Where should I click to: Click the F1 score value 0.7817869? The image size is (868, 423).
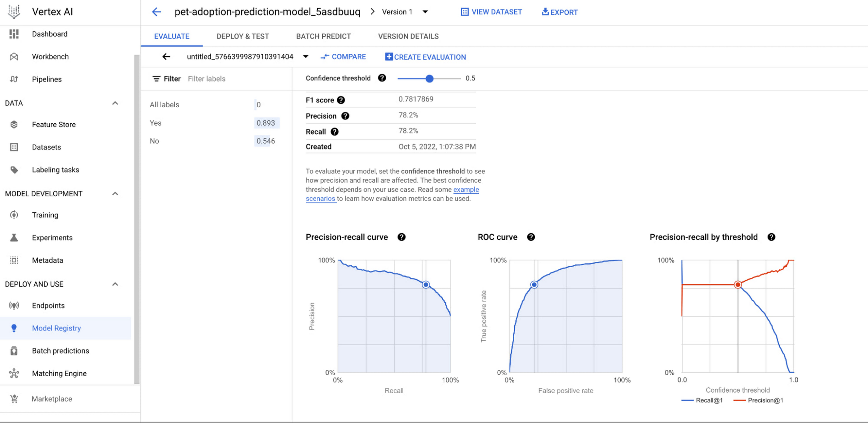(416, 99)
